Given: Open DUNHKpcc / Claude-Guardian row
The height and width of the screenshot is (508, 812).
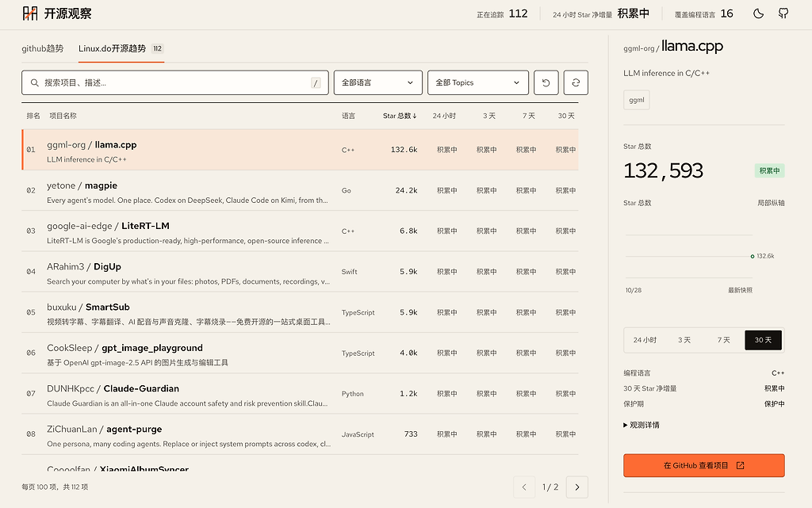Looking at the screenshot, I should pos(300,394).
